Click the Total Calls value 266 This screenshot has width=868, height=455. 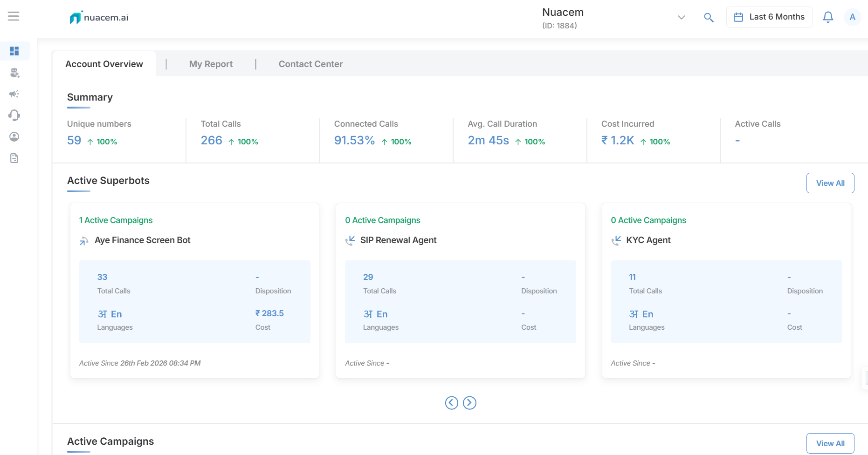click(211, 140)
